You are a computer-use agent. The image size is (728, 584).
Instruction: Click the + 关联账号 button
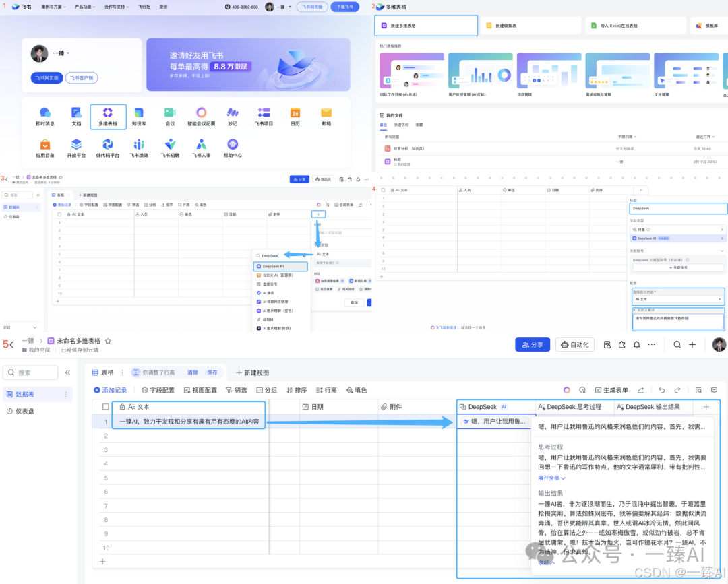tap(678, 267)
